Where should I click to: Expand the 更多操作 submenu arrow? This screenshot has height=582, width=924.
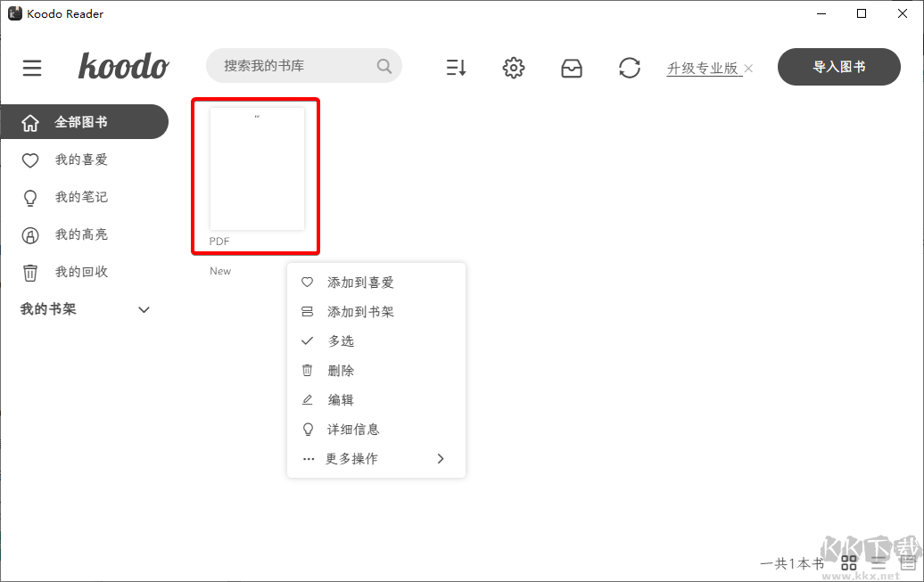[x=440, y=458]
